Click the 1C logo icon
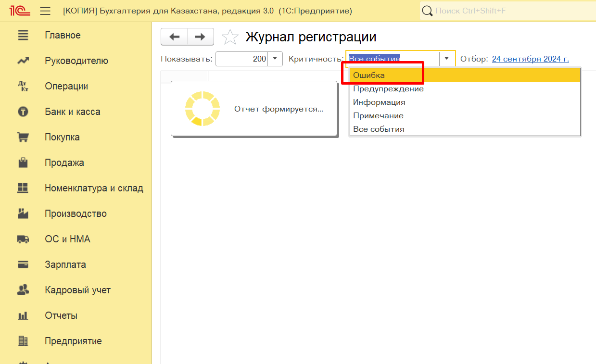 [x=19, y=11]
